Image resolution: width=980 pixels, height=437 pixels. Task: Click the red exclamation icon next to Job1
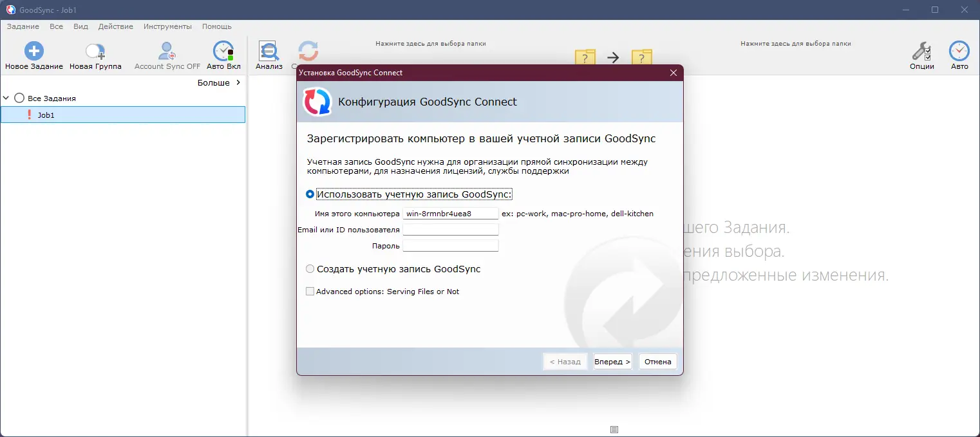(x=29, y=115)
